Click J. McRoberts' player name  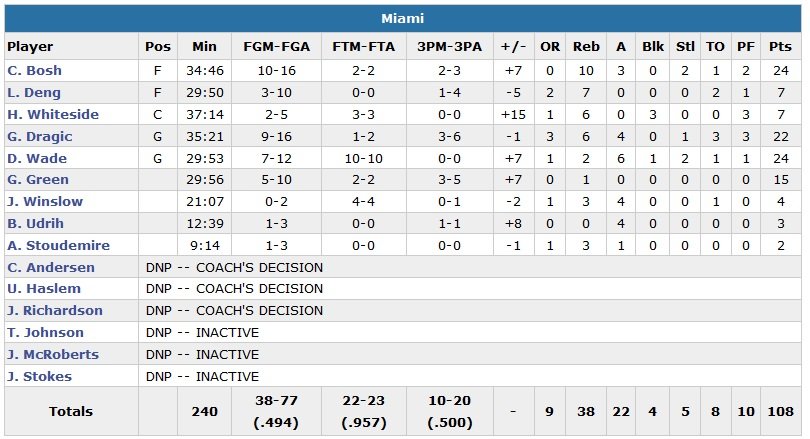[x=53, y=355]
